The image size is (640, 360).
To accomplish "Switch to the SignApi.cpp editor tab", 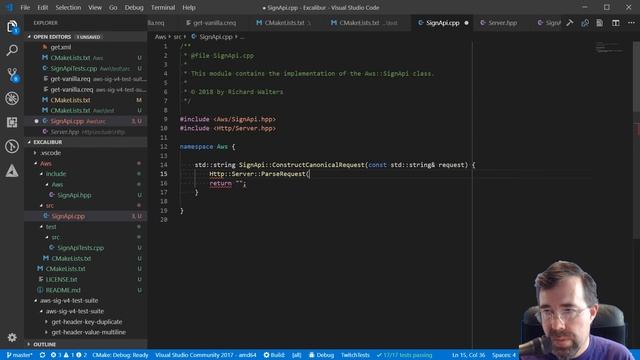I will tap(442, 23).
